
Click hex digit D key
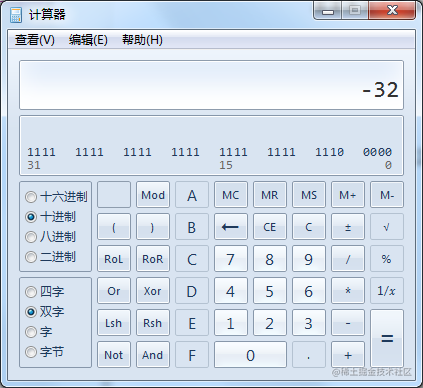pyautogui.click(x=192, y=291)
